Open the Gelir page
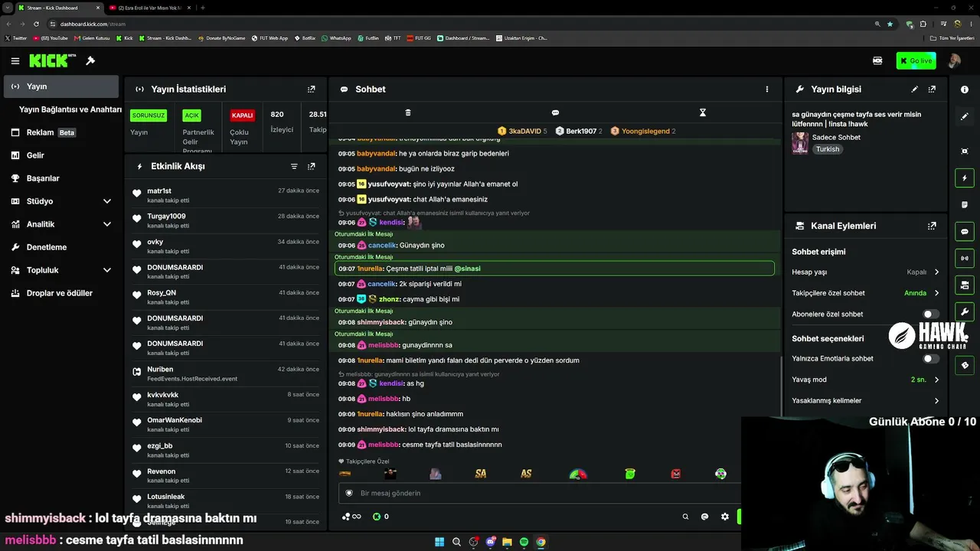Image resolution: width=980 pixels, height=551 pixels. [x=62, y=155]
